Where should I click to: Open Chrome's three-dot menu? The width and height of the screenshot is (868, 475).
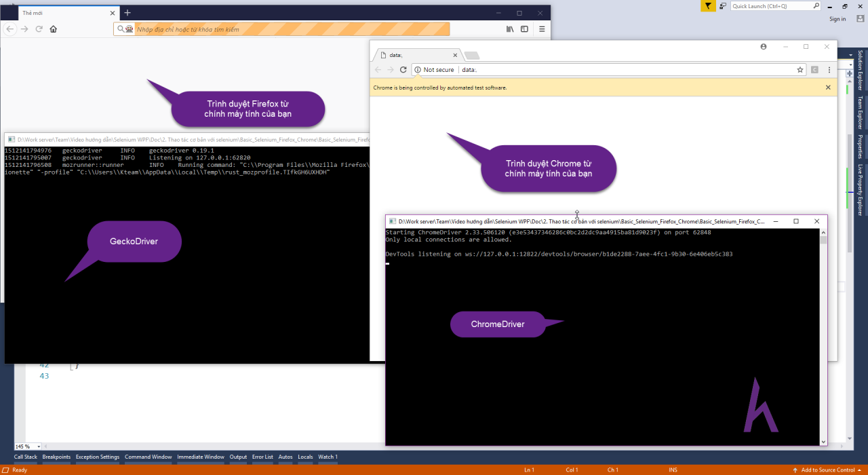[829, 69]
